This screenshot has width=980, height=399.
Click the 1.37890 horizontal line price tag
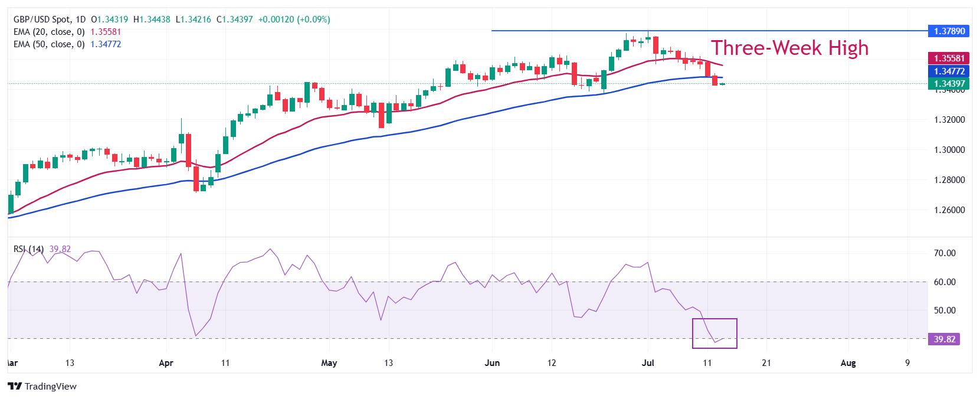click(x=948, y=31)
